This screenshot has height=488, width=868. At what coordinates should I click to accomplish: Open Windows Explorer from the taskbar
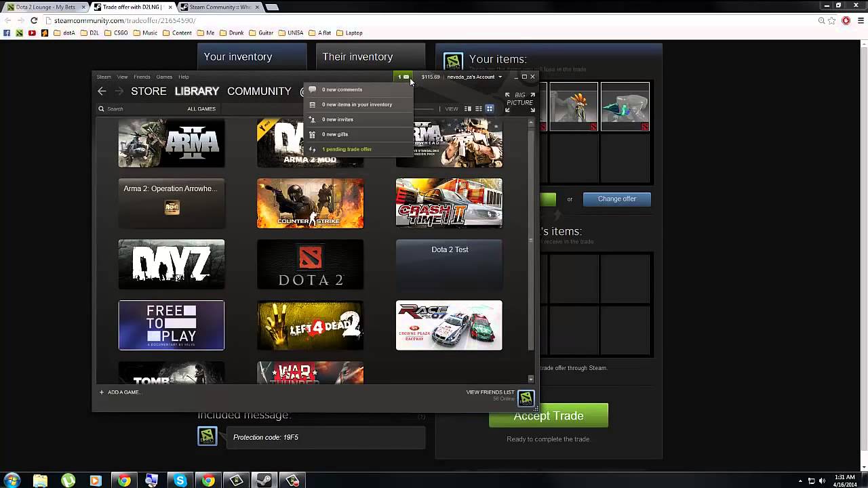[x=40, y=481]
